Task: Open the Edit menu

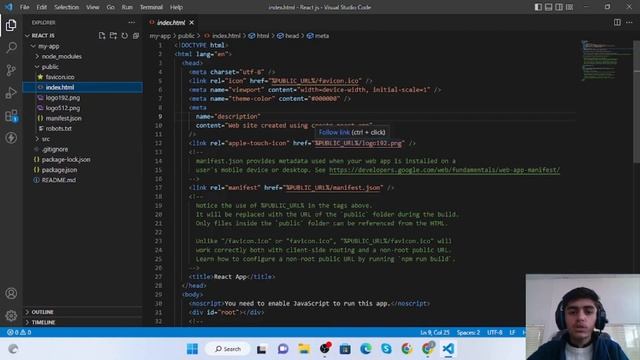Action: click(x=42, y=7)
